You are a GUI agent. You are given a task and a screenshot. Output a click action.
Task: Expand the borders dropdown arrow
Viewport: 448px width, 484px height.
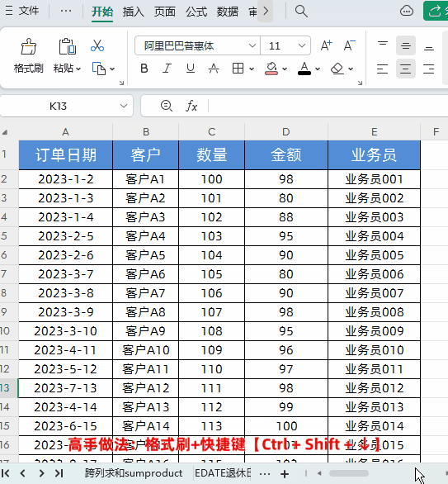[x=252, y=69]
